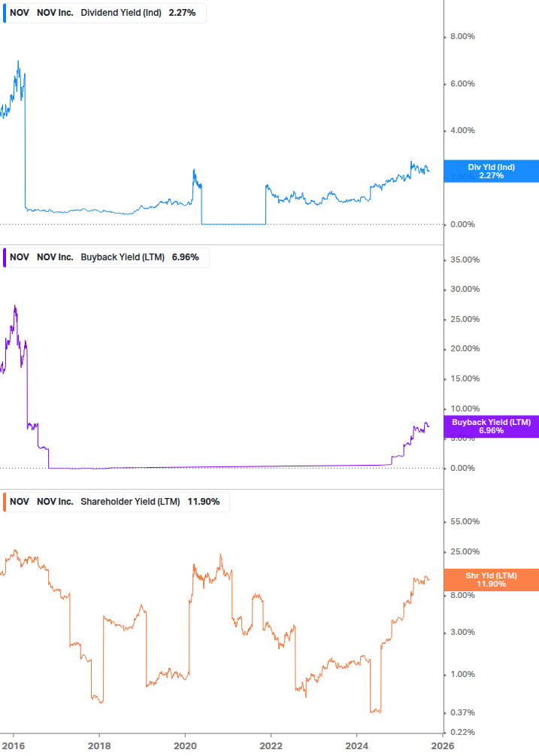
Task: Click the 2020 label on the time axis
Action: [185, 746]
